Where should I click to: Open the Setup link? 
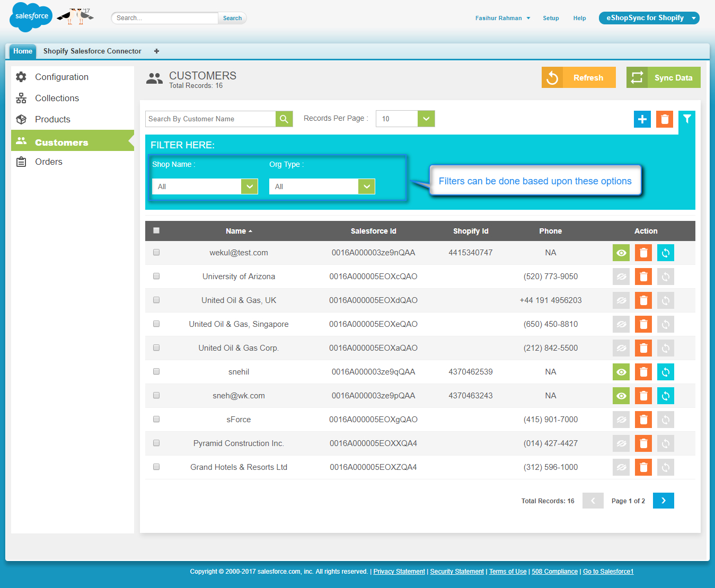pos(551,18)
